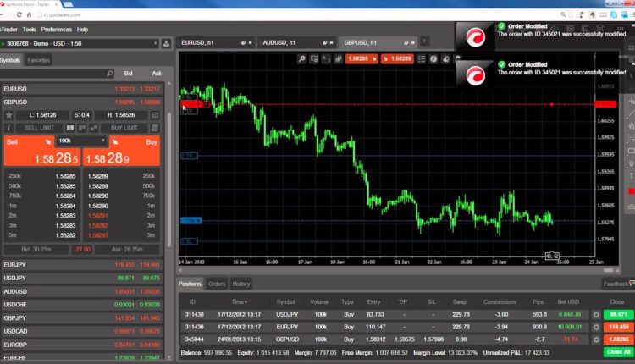Expand the AUDUSD symbol row
Viewport: 635px width, 364px height.
pos(82,291)
